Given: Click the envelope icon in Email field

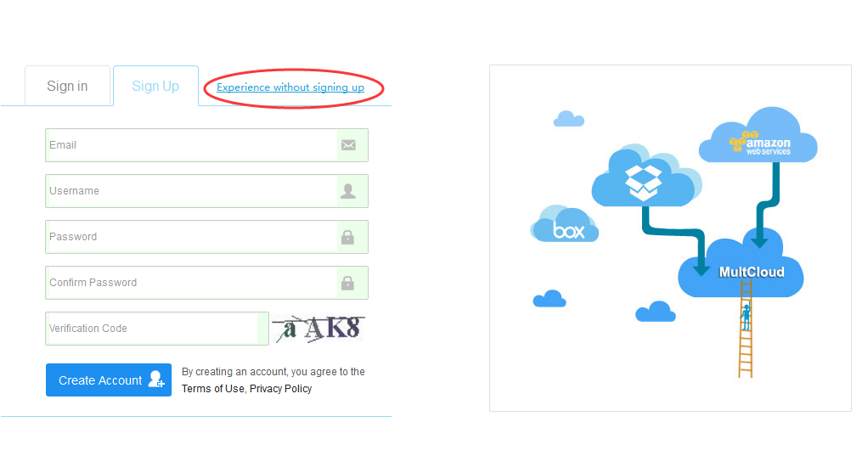Looking at the screenshot, I should pos(348,145).
